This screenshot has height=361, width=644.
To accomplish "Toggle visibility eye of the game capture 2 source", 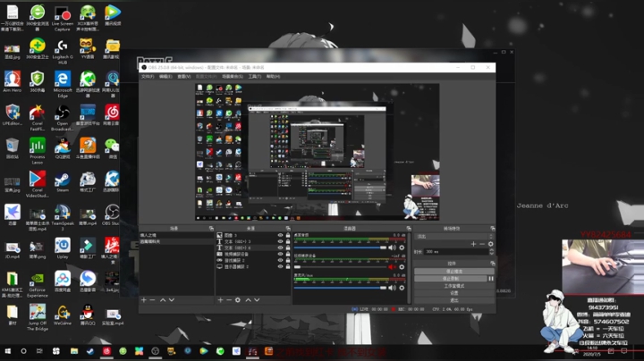I will pyautogui.click(x=281, y=261).
